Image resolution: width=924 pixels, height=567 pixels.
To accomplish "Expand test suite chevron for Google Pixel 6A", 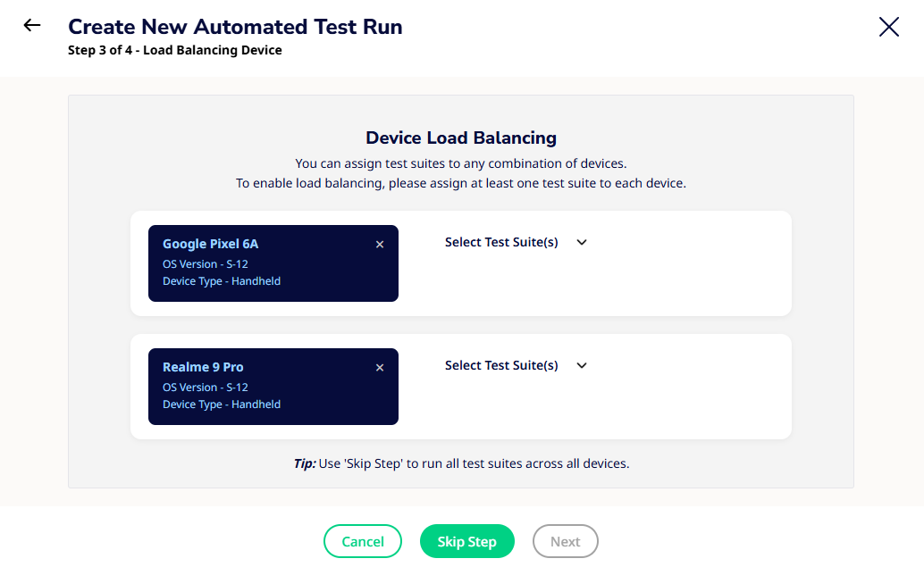I will point(582,243).
